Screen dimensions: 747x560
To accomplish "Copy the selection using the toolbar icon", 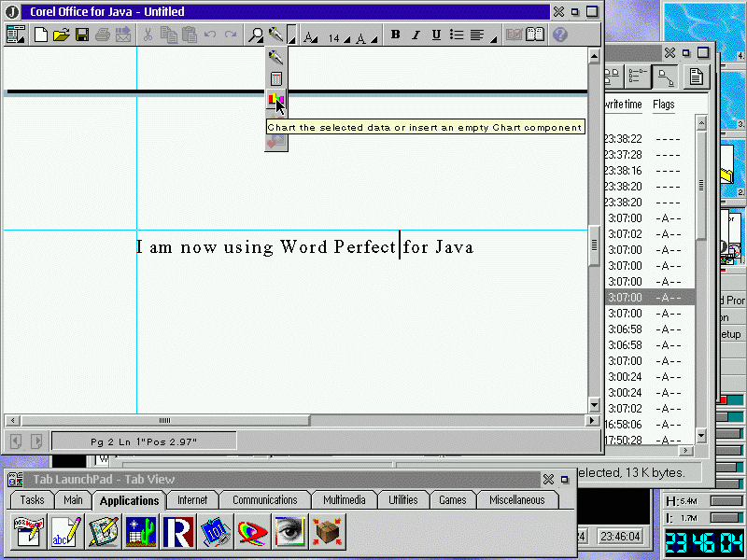I will click(x=169, y=35).
